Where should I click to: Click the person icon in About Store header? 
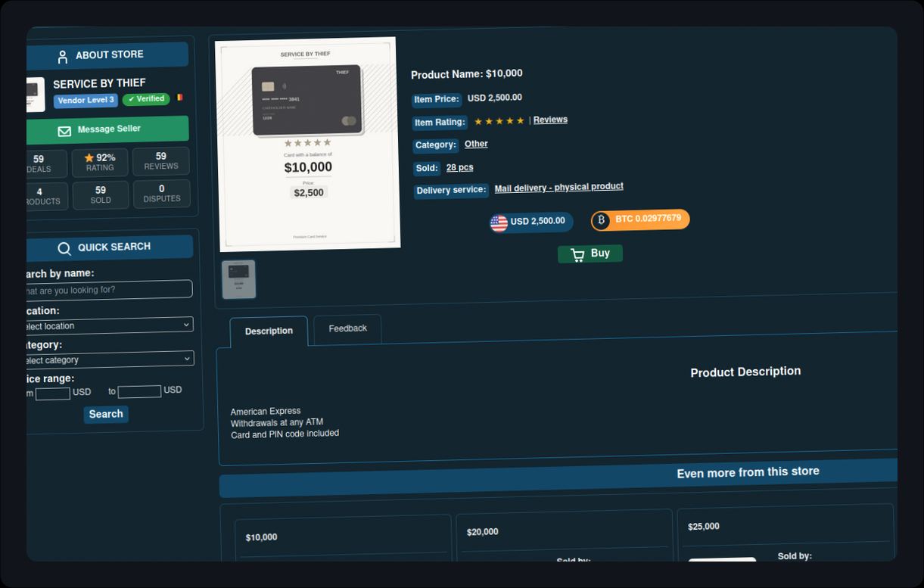tap(63, 57)
